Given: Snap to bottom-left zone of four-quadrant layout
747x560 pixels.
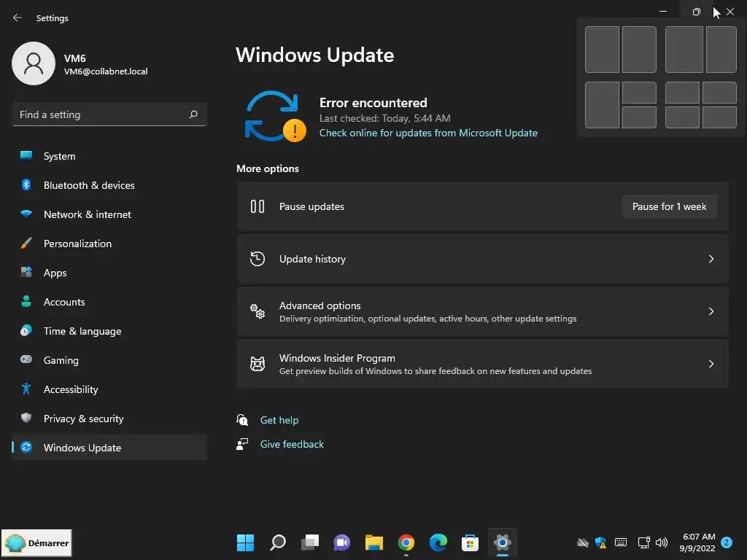Looking at the screenshot, I should pyautogui.click(x=682, y=117).
